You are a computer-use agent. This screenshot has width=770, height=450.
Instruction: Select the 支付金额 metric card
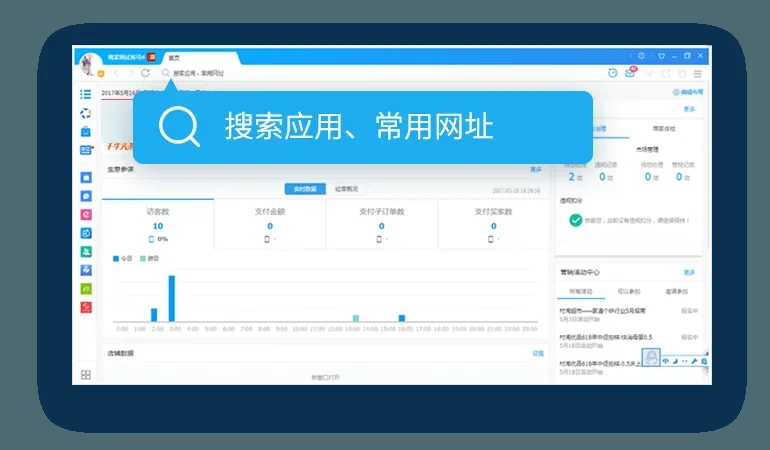pos(270,224)
